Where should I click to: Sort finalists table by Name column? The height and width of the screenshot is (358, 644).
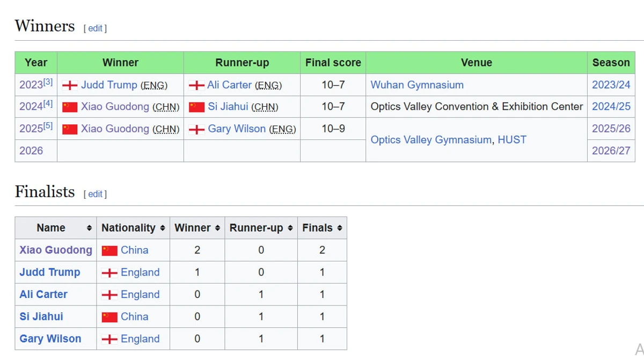pos(89,228)
